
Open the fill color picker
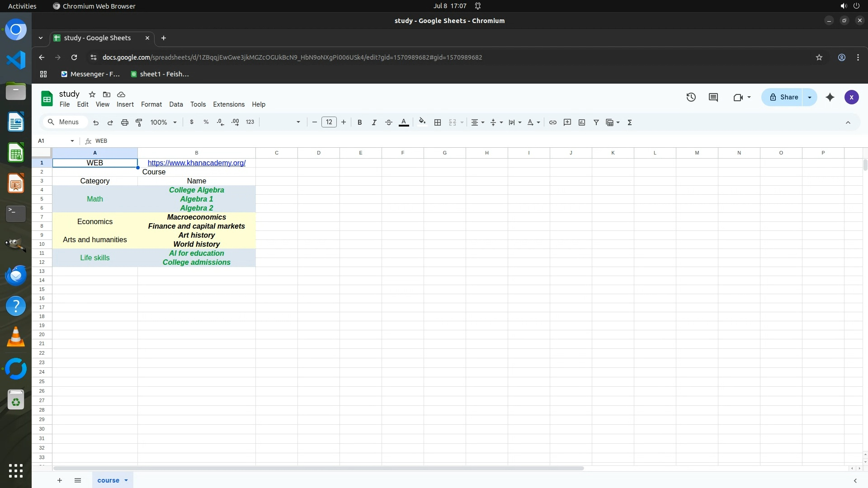(x=422, y=122)
